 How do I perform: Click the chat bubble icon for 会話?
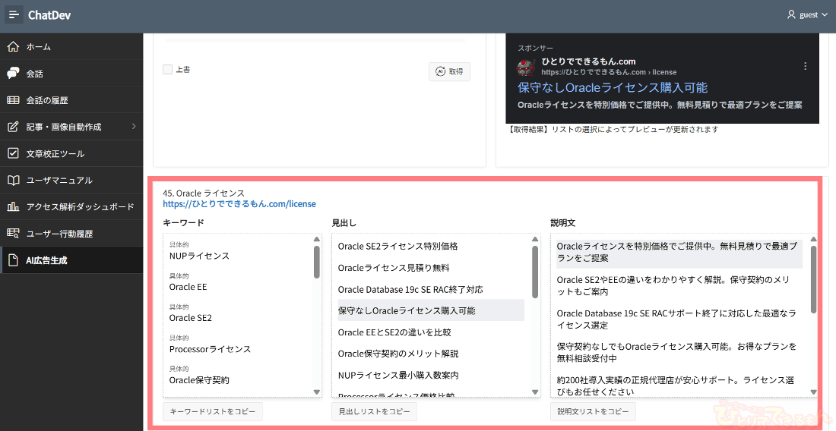13,73
